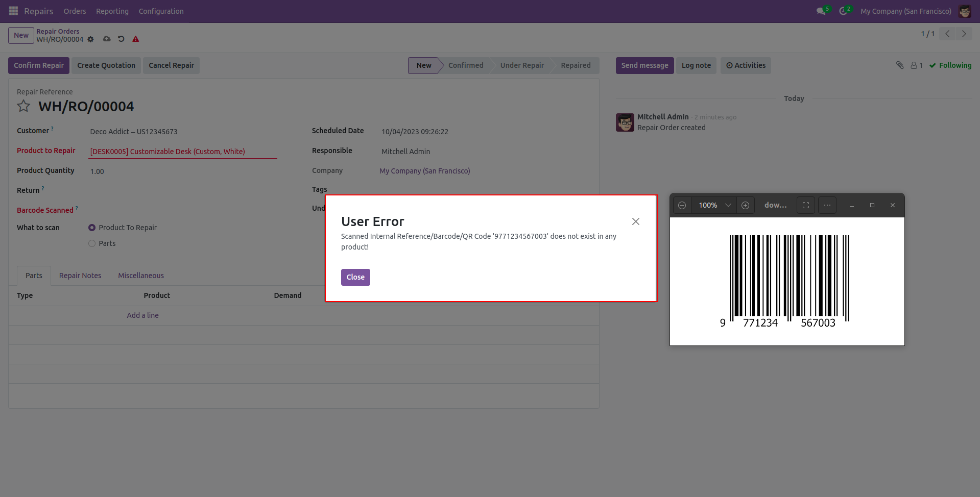This screenshot has height=497, width=980.
Task: Click the cloud save icon
Action: [x=107, y=39]
